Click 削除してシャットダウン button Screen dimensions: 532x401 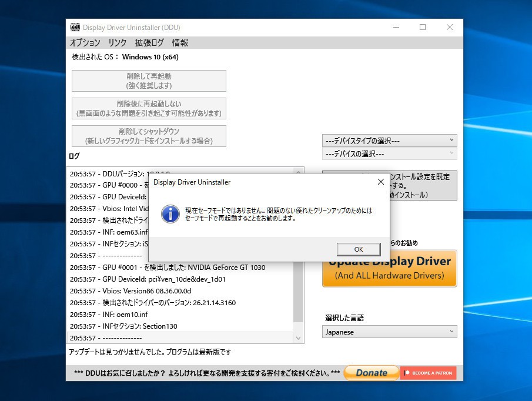point(149,136)
